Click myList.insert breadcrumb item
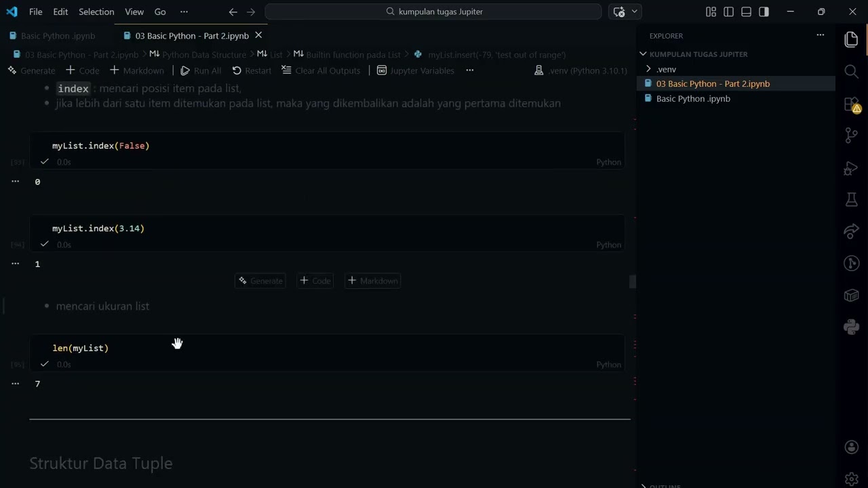Screen dimensions: 868x488 click(496, 54)
